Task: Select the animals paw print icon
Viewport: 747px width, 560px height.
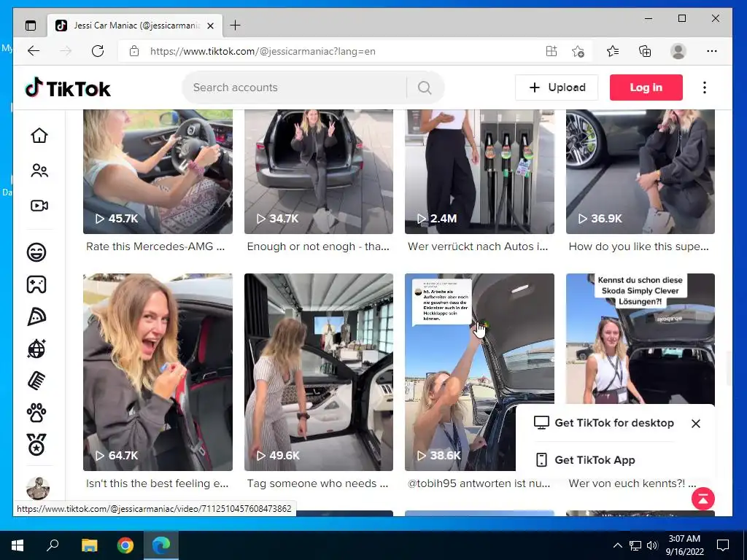Action: tap(36, 413)
